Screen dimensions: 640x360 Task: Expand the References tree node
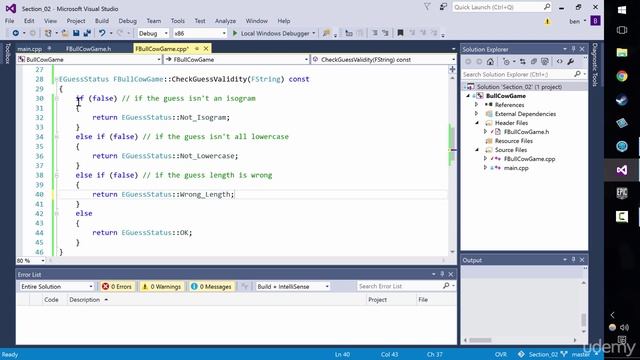(x=476, y=105)
